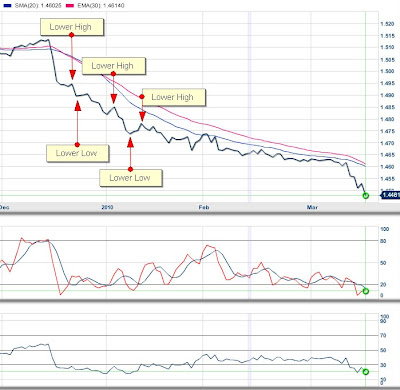
Task: Click the Feb label on time axis
Action: 204,207
